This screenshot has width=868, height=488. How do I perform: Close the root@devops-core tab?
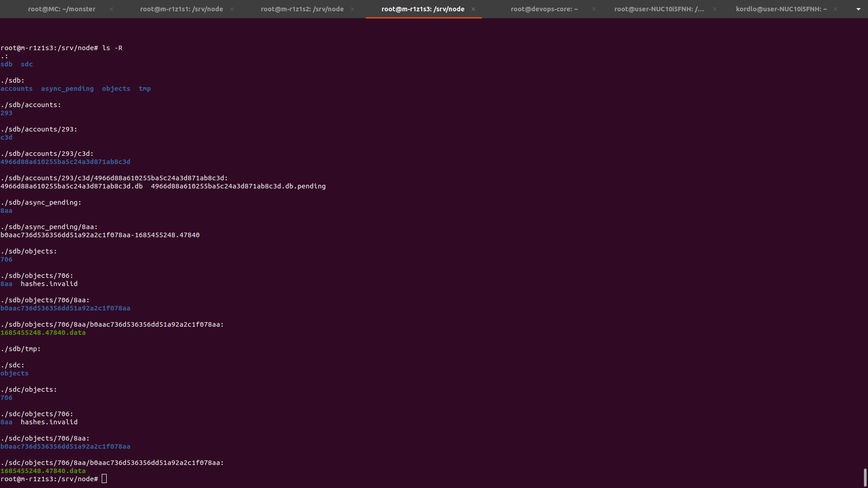point(594,9)
